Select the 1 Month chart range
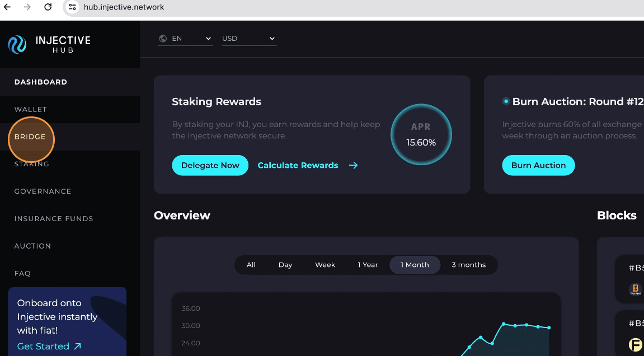 click(x=415, y=265)
